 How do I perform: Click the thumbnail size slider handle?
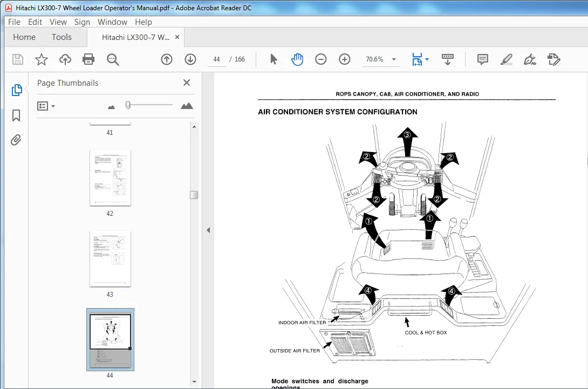pyautogui.click(x=128, y=105)
